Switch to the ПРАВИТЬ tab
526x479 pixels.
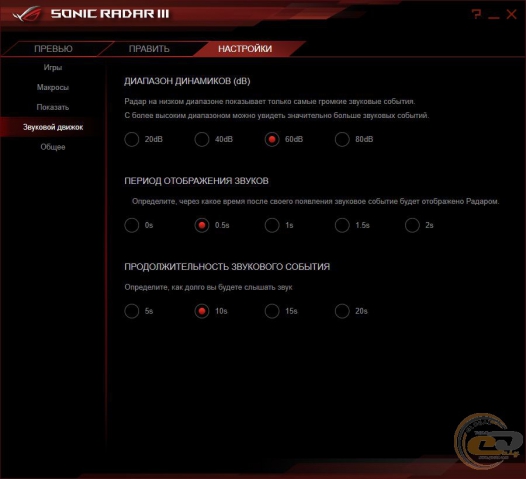coord(149,49)
